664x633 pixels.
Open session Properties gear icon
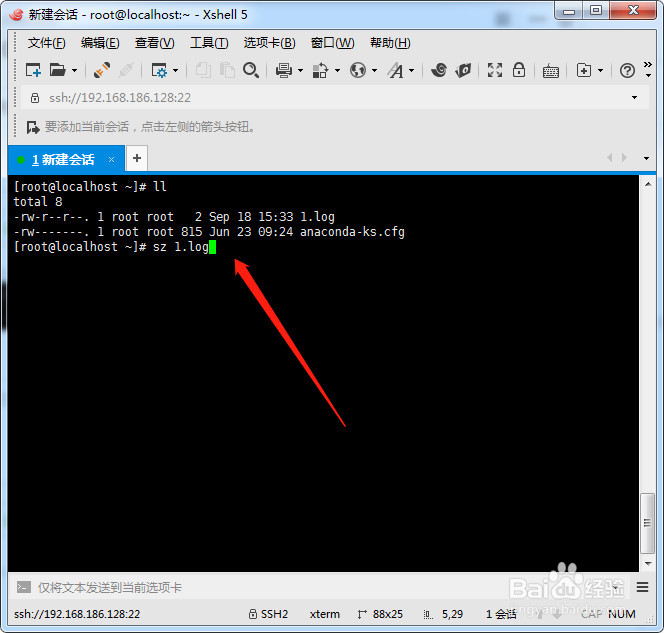pos(159,70)
